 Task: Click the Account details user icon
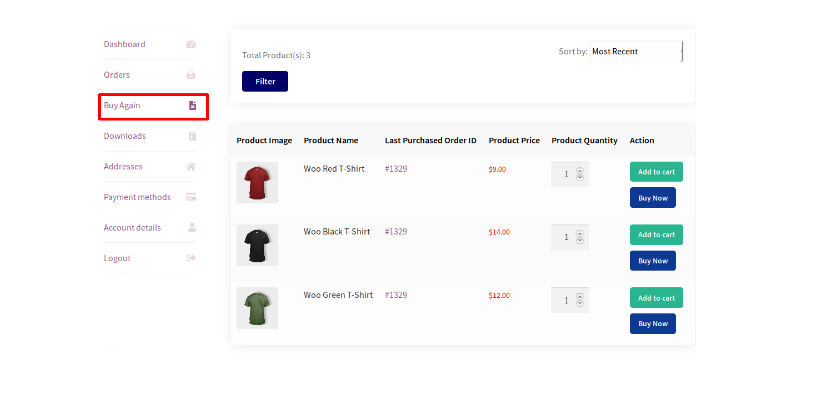click(192, 227)
